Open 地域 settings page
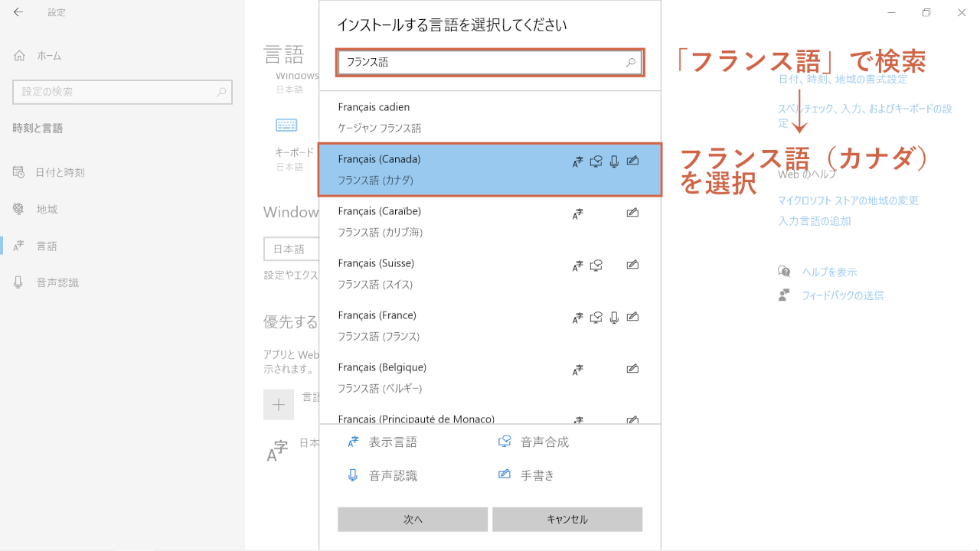The image size is (980, 551). [x=122, y=209]
